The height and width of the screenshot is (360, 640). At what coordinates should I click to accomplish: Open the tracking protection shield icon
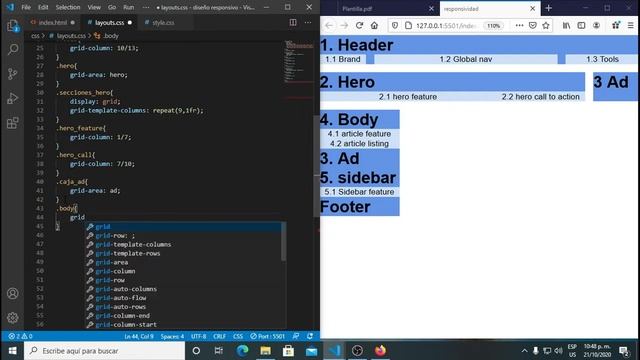395,25
